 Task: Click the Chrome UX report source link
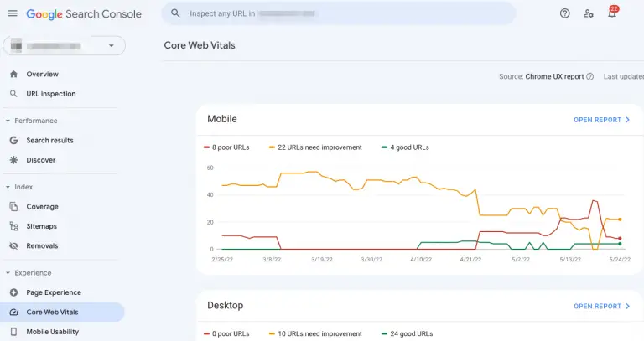point(554,76)
